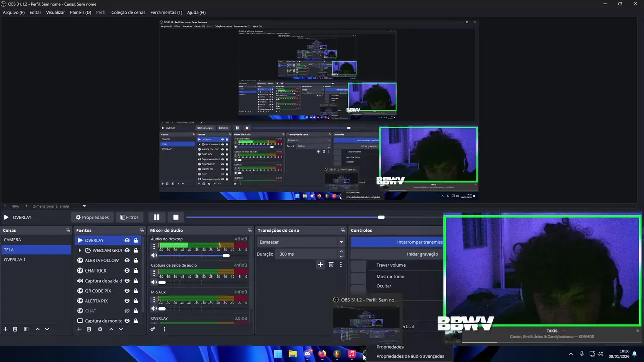The width and height of the screenshot is (644, 362).
Task: Open Arquivo (F) menu
Action: pyautogui.click(x=14, y=12)
